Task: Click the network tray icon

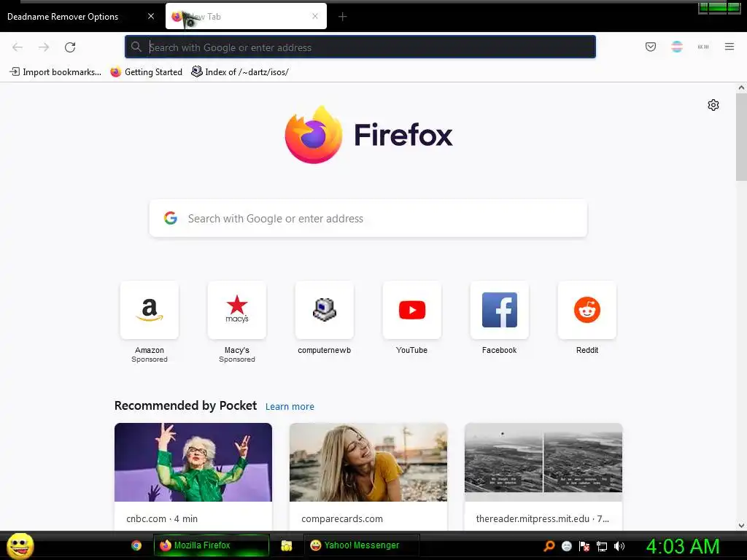Action: pos(602,546)
